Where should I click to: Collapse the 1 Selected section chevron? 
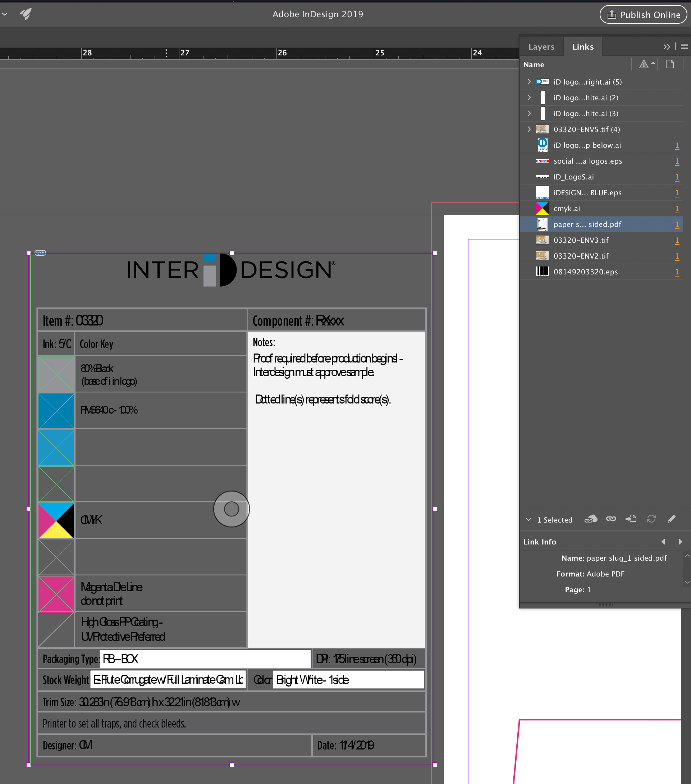pos(529,519)
